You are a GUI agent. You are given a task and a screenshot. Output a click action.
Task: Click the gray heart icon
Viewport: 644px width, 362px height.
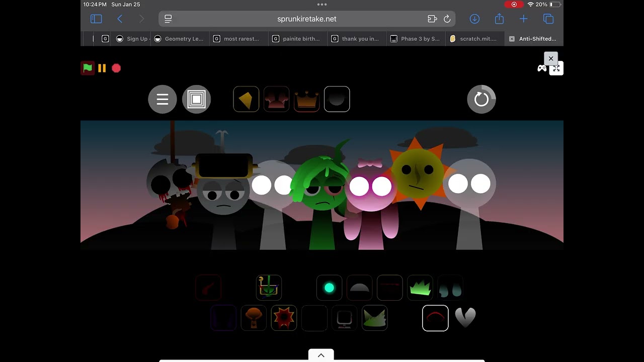(465, 318)
